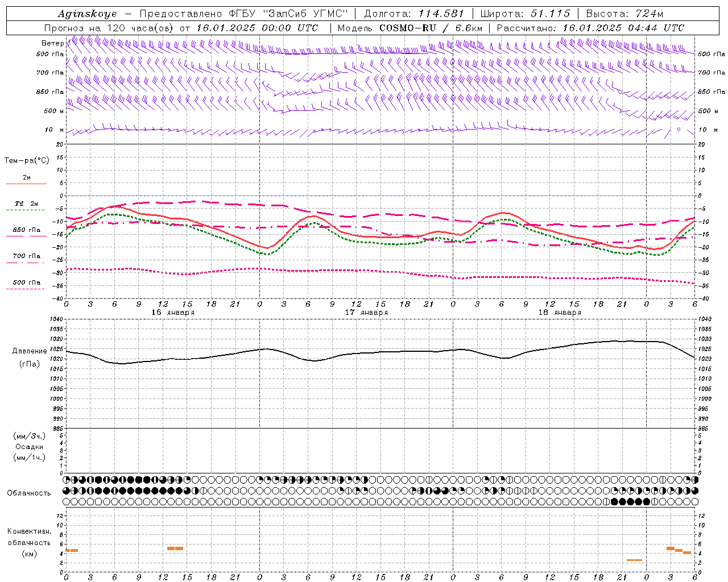Screen dimensions: 728x582
Task: Click the (гПа) pressure unit label
Action: pos(30,364)
